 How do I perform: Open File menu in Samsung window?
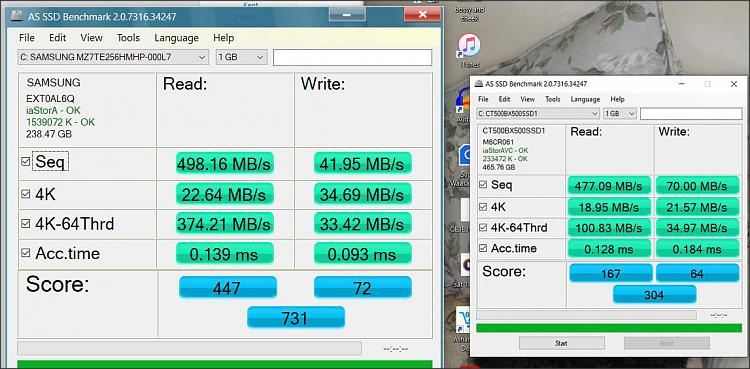(x=27, y=38)
